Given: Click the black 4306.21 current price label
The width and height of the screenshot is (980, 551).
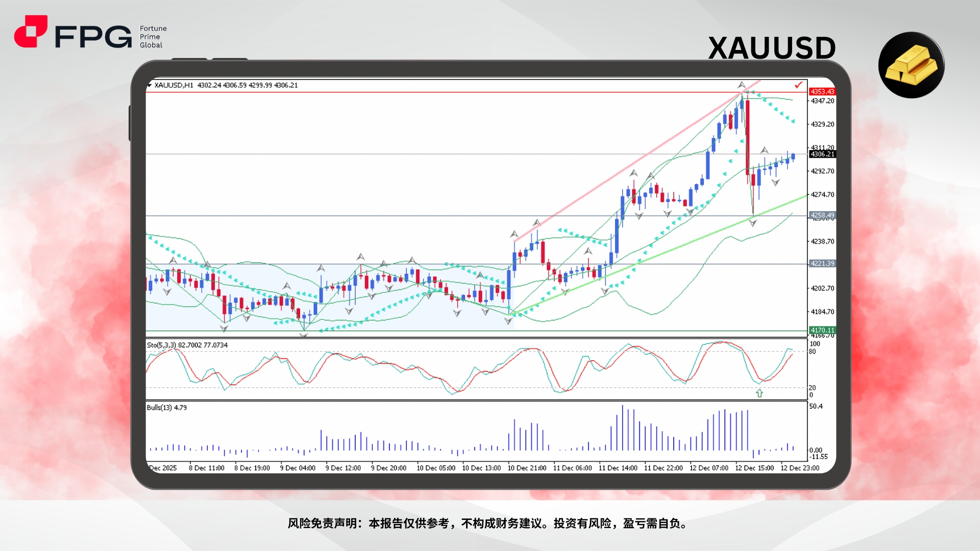Looking at the screenshot, I should click(x=822, y=154).
